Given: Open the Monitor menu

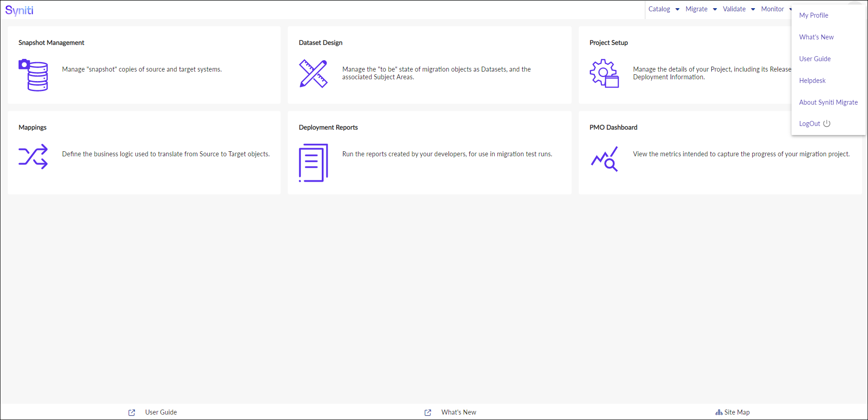Looking at the screenshot, I should [x=773, y=9].
